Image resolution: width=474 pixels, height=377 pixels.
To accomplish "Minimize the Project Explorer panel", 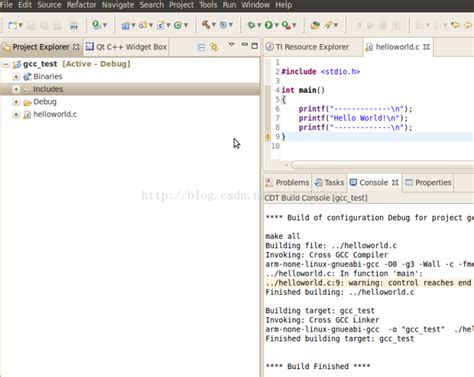I will (245, 45).
